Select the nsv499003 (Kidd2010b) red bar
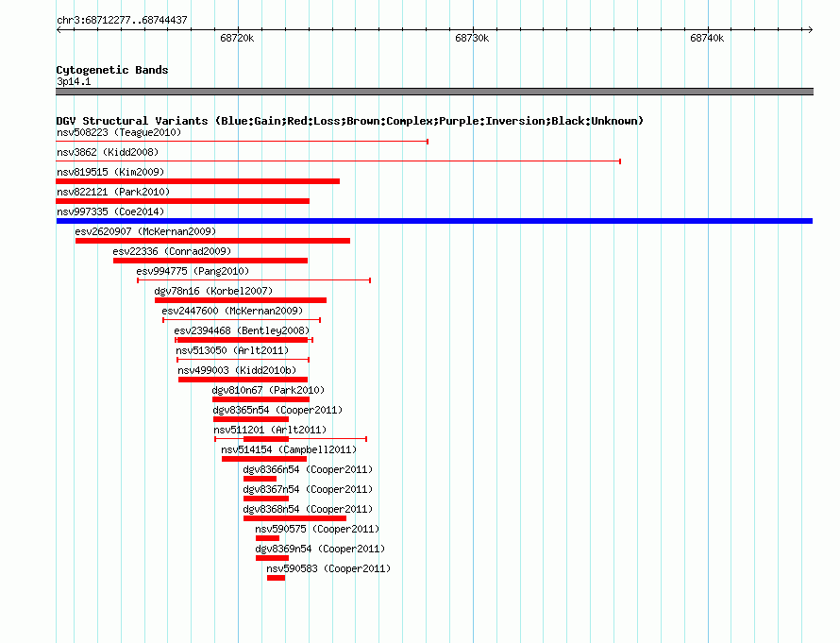840x643 pixels. (244, 380)
